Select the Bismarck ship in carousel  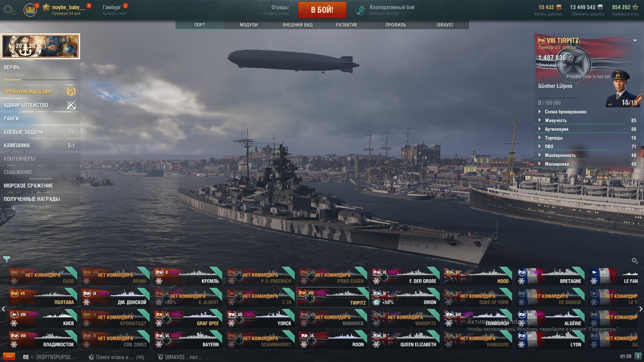333,318
